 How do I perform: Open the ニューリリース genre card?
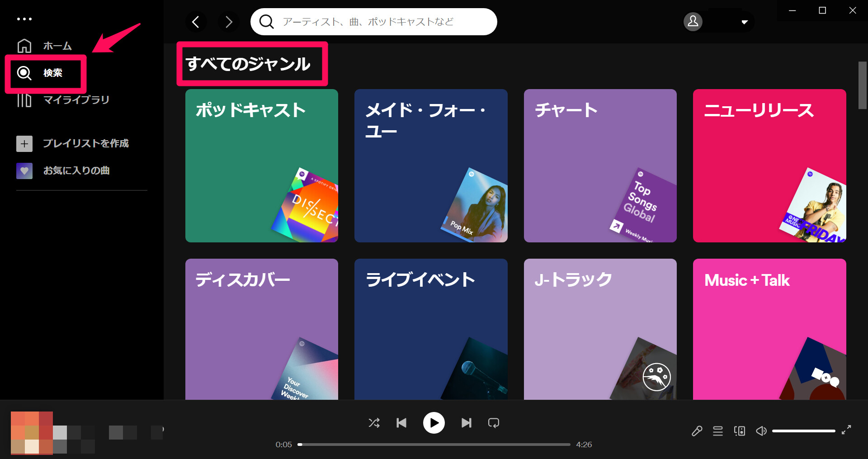769,166
